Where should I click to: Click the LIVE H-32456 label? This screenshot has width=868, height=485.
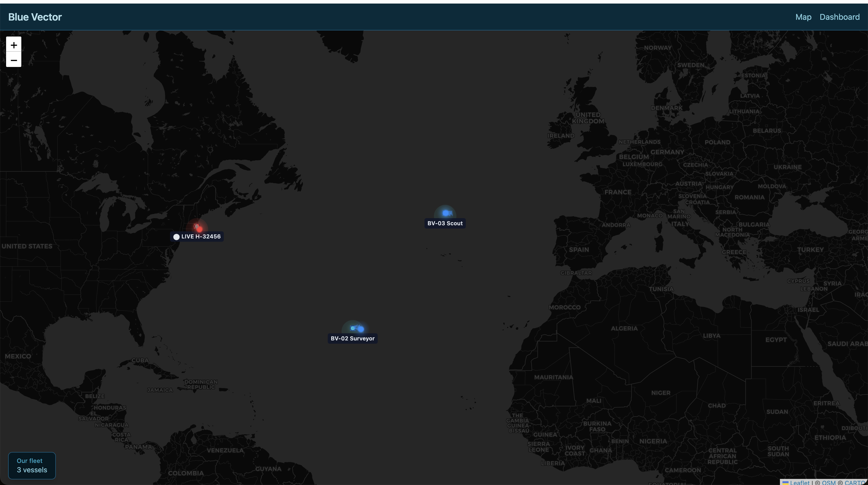click(x=201, y=236)
